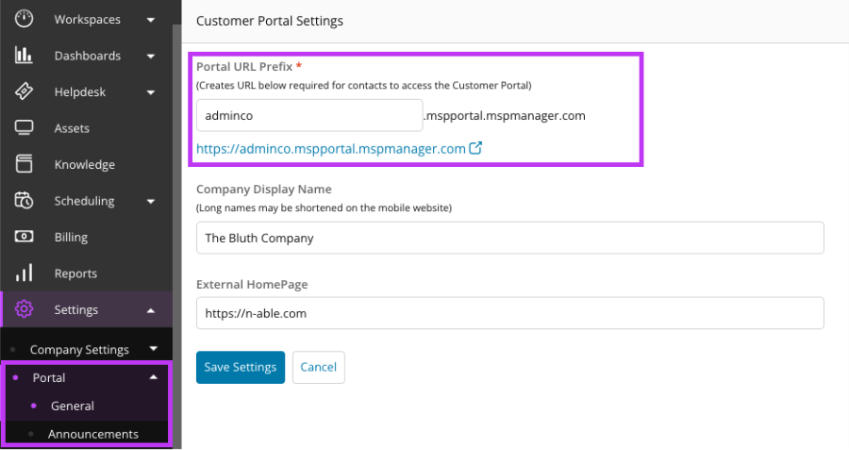
Task: Click the Reports chart icon
Action: (x=24, y=273)
